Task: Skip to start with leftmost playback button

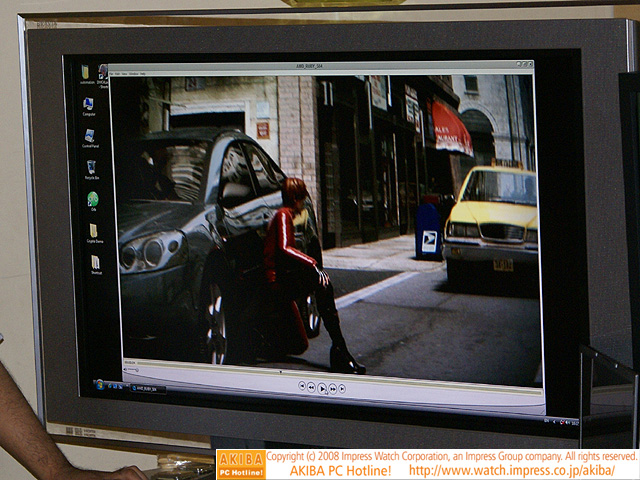Action: click(x=301, y=385)
